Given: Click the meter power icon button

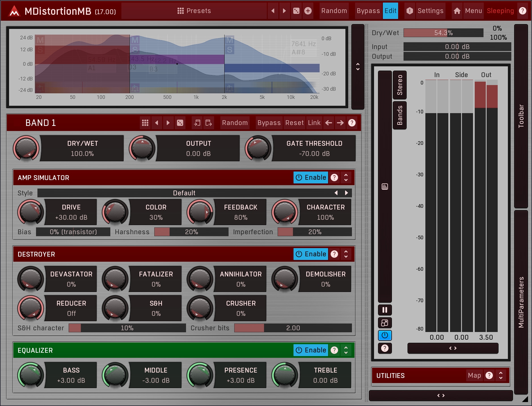Looking at the screenshot, I should (385, 335).
